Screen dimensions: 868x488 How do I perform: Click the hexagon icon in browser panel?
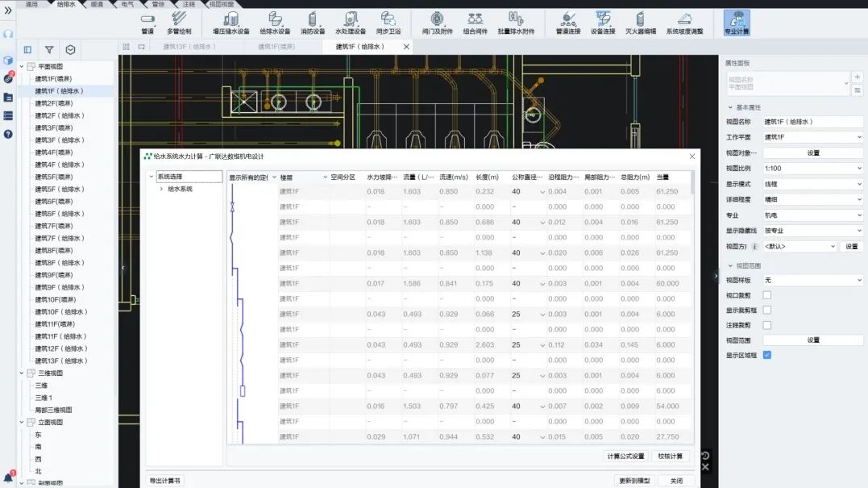[x=70, y=50]
